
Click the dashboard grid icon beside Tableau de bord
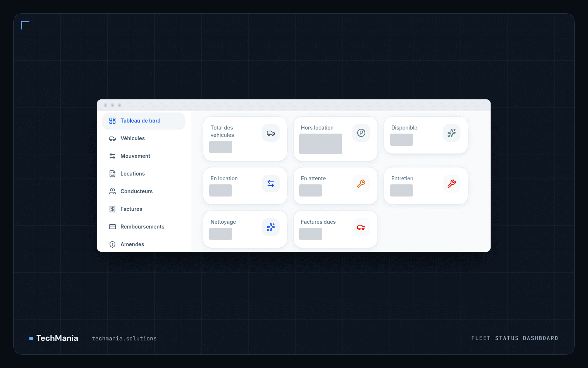[x=112, y=121]
